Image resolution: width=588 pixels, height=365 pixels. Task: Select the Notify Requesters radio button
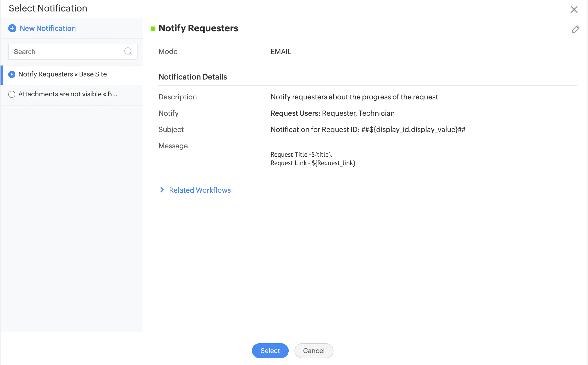pyautogui.click(x=12, y=74)
